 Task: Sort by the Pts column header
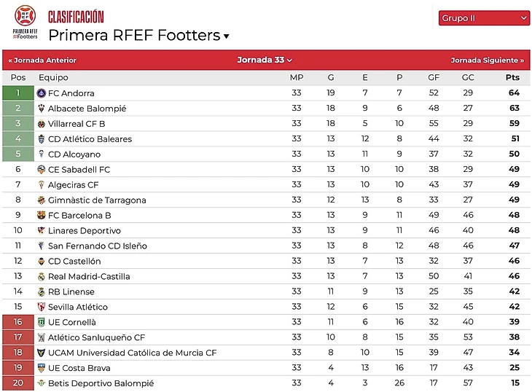pos(512,78)
